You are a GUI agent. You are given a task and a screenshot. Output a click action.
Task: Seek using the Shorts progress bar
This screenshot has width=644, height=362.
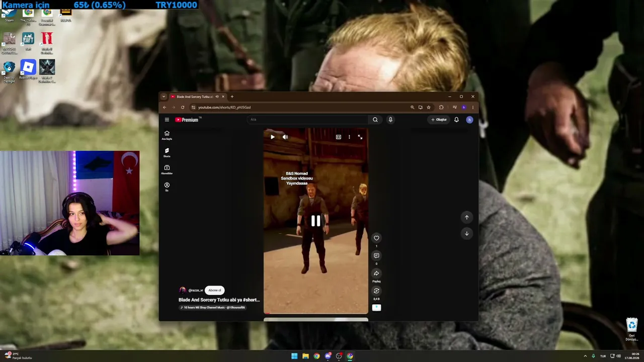point(316,313)
